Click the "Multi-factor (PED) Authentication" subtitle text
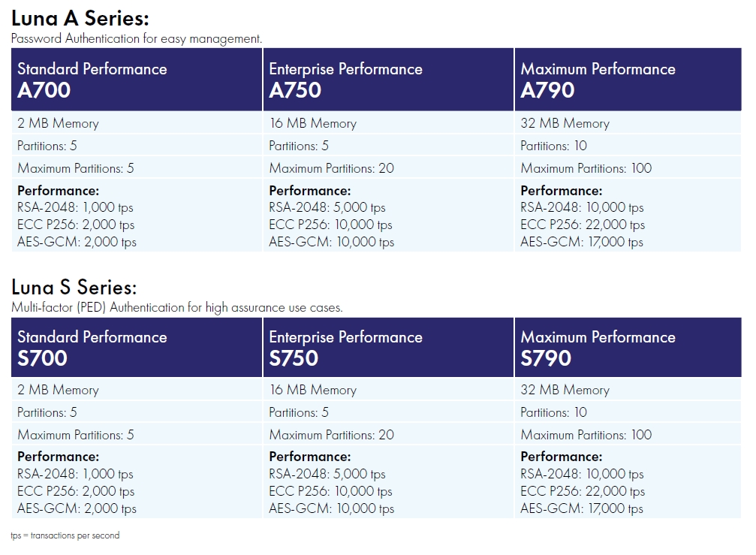Image resolution: width=756 pixels, height=555 pixels. point(176,307)
